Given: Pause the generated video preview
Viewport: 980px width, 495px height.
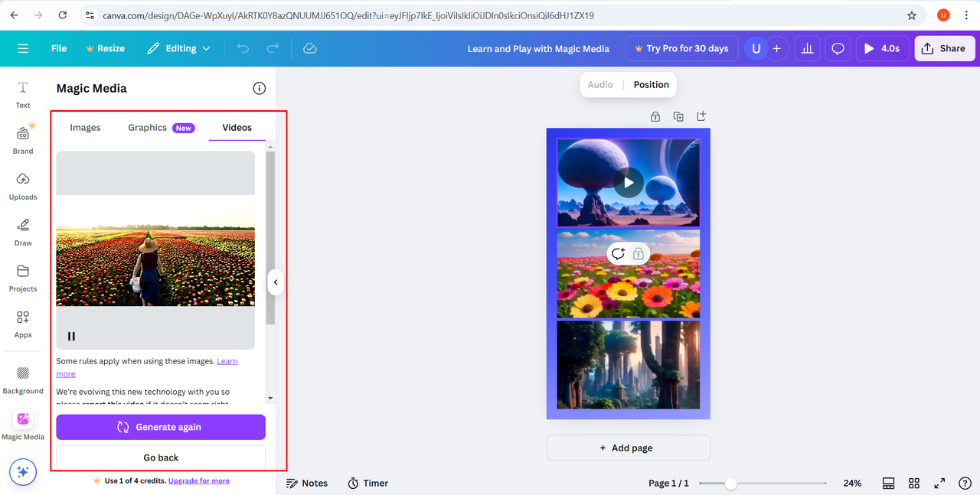Looking at the screenshot, I should coord(71,336).
